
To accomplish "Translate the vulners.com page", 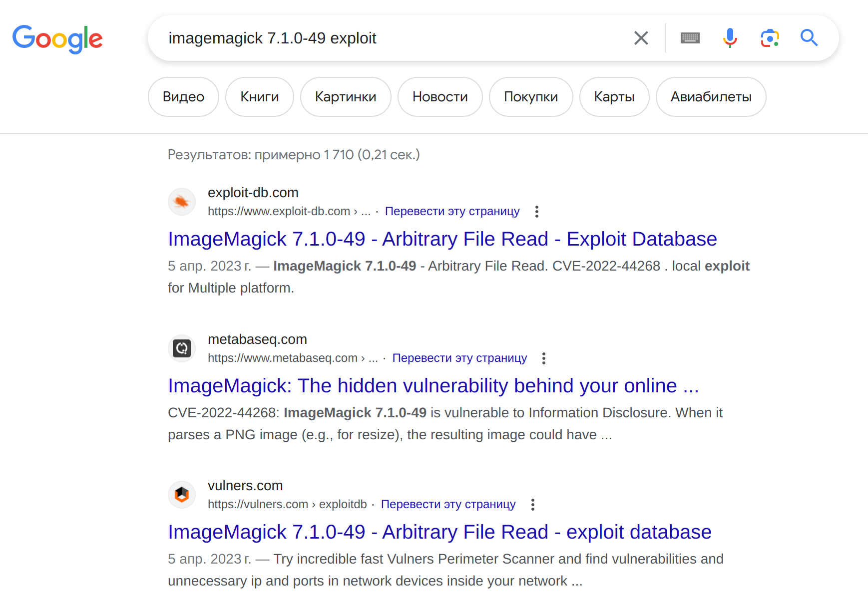I will 448,504.
